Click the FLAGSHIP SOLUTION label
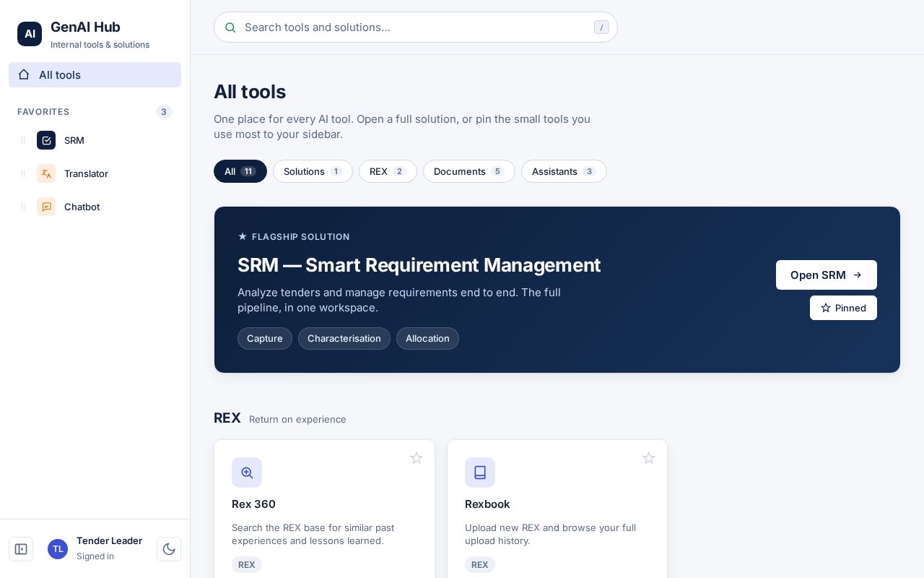The width and height of the screenshot is (924, 578). click(x=300, y=236)
